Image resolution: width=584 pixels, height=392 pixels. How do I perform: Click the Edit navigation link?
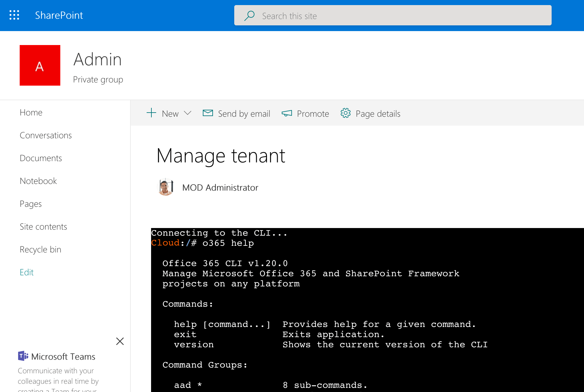(x=27, y=272)
